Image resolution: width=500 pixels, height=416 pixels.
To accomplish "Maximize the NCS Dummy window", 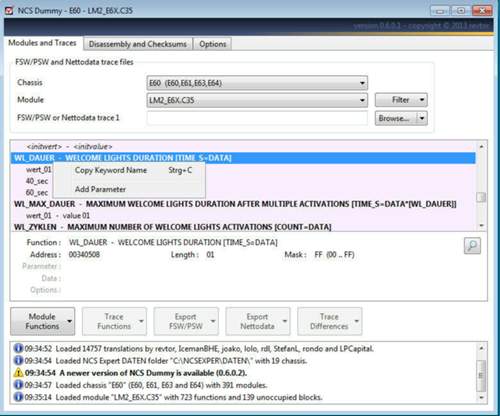I will click(460, 11).
